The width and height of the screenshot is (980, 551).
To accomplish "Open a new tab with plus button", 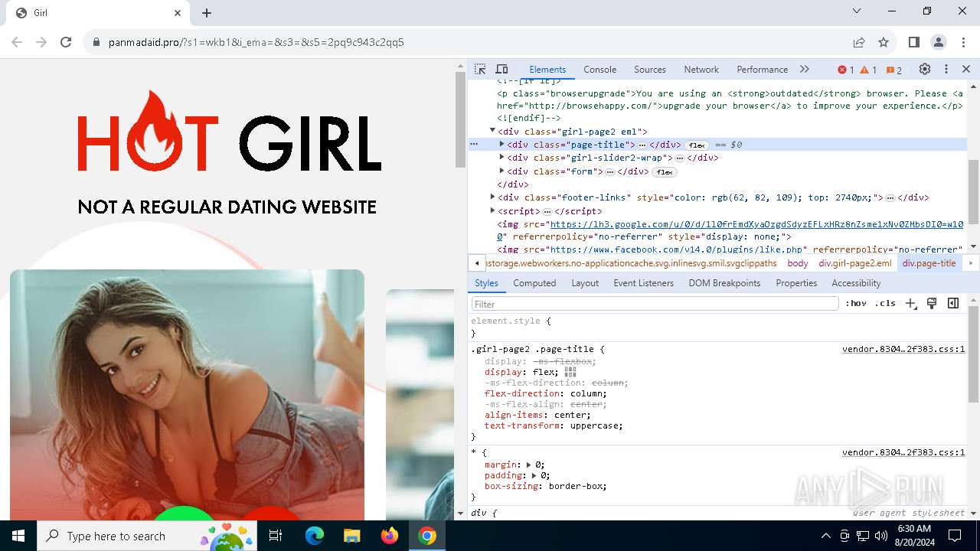I will tap(207, 13).
